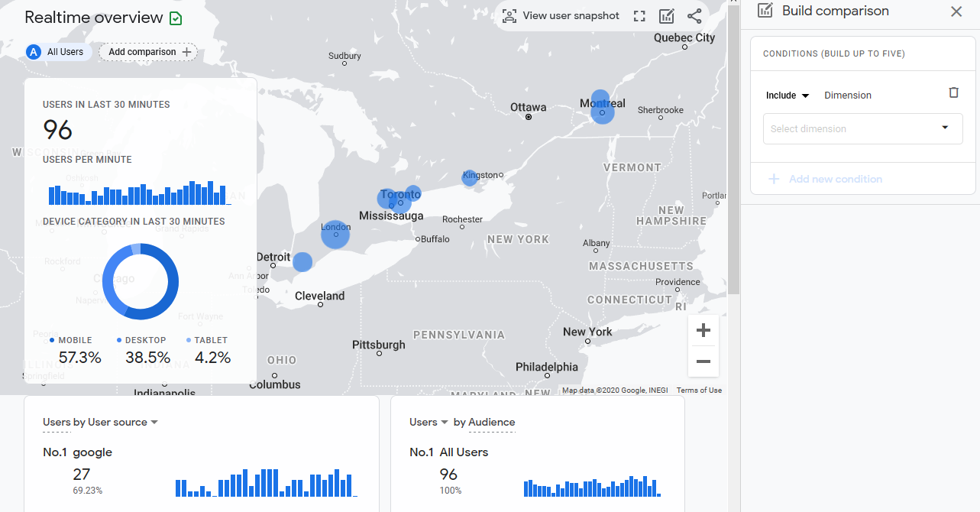
Task: Open the Include dropdown
Action: (788, 96)
